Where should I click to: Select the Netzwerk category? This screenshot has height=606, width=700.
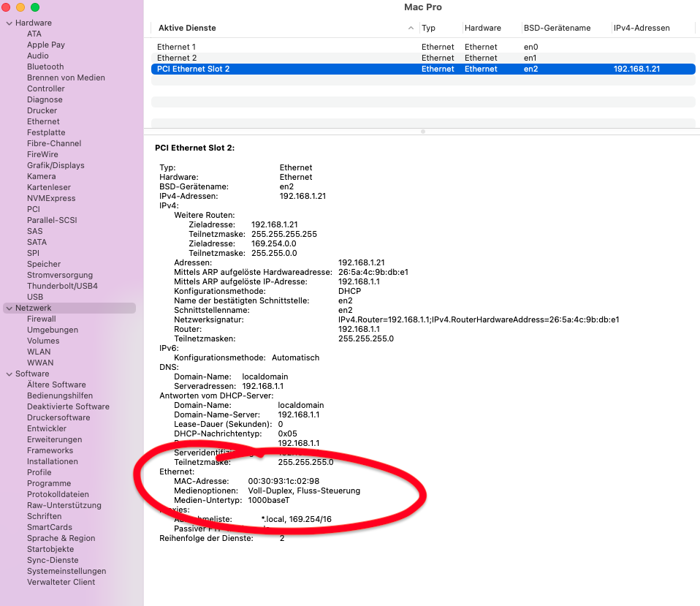pos(69,308)
